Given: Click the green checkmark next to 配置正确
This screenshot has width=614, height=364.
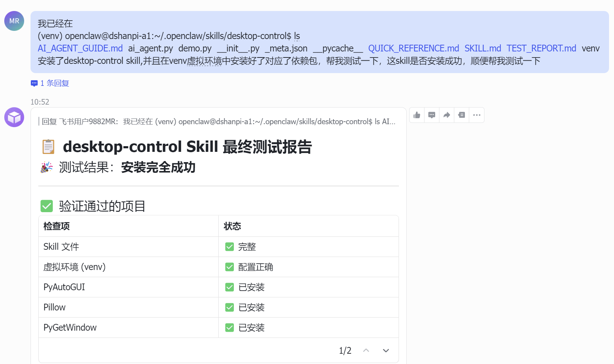Looking at the screenshot, I should tap(230, 267).
